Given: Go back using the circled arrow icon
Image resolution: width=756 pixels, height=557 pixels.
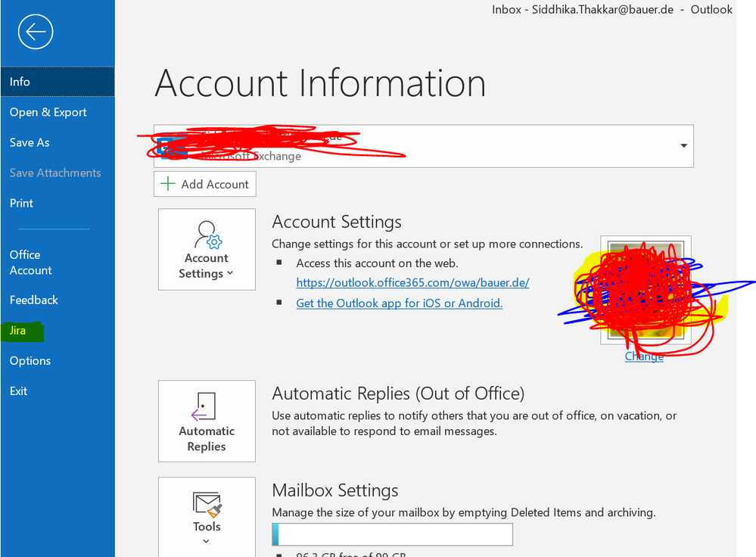Looking at the screenshot, I should [36, 32].
